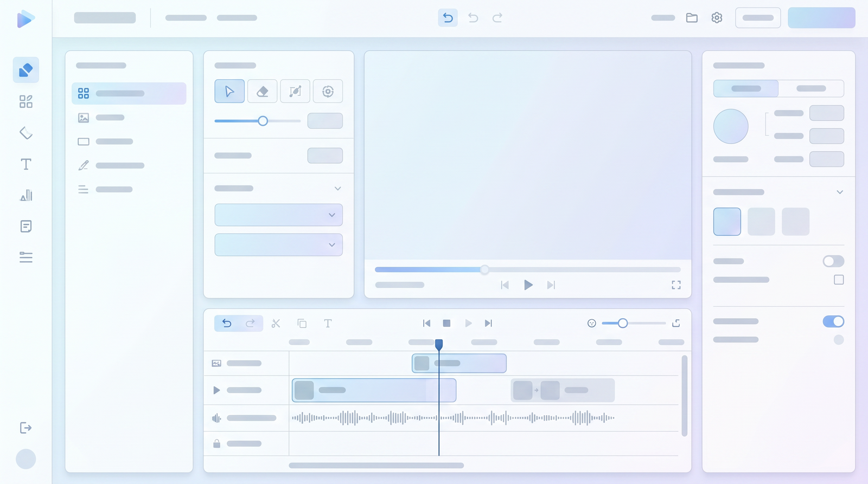The width and height of the screenshot is (868, 484).
Task: Click the timeline vertical scrollbar
Action: point(684,396)
